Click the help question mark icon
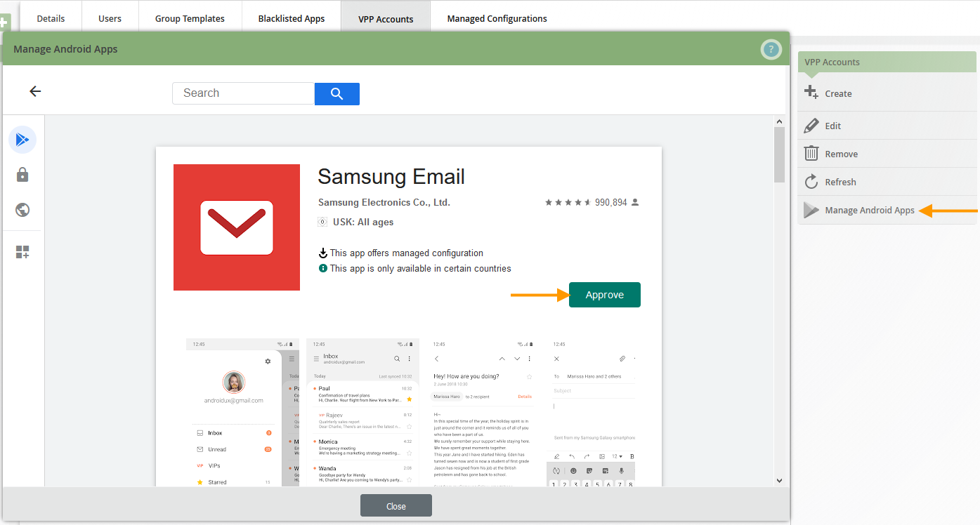 (x=771, y=49)
